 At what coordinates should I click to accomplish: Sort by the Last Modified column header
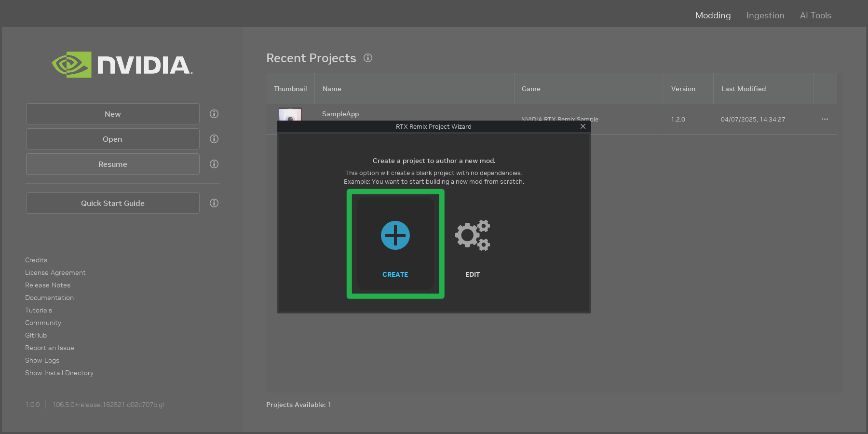pyautogui.click(x=743, y=89)
